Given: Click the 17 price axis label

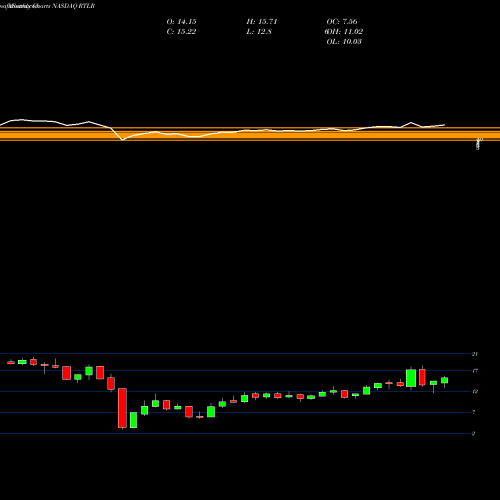Looking at the screenshot, I should tap(475, 371).
